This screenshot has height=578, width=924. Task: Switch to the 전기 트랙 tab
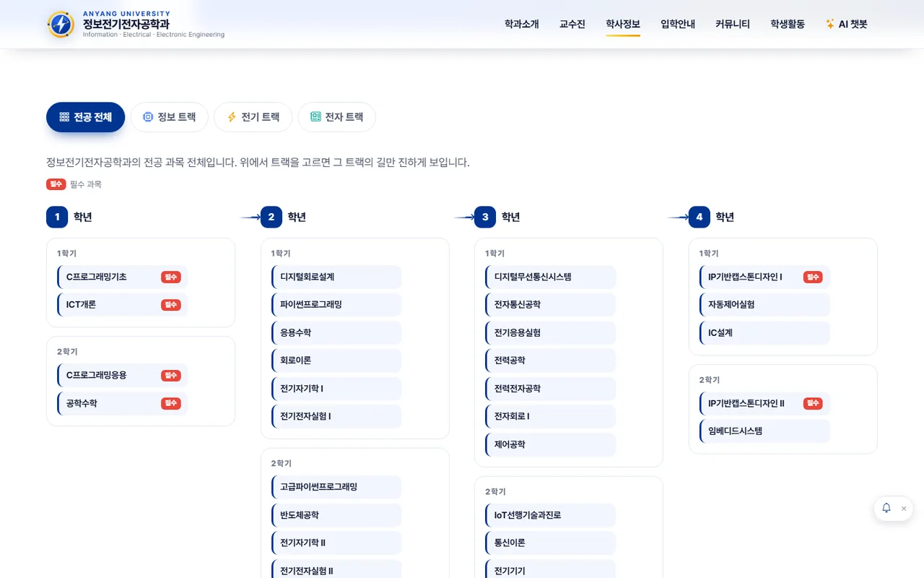coord(253,117)
